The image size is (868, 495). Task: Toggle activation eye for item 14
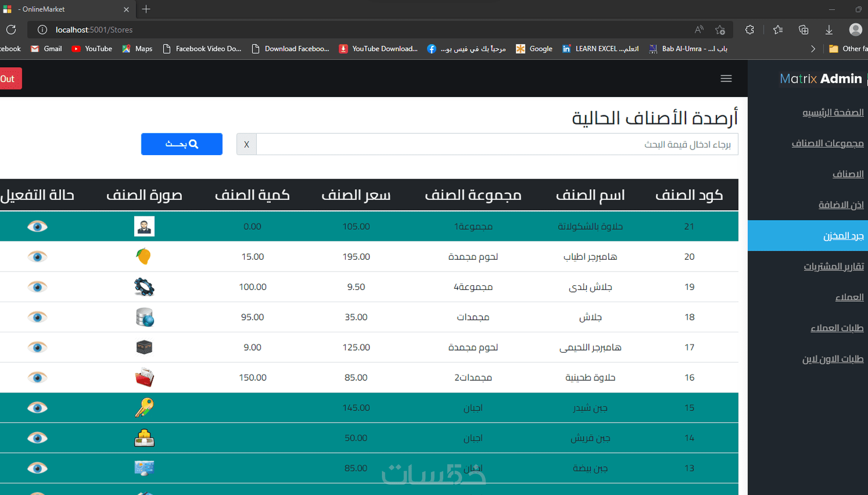[x=37, y=438]
